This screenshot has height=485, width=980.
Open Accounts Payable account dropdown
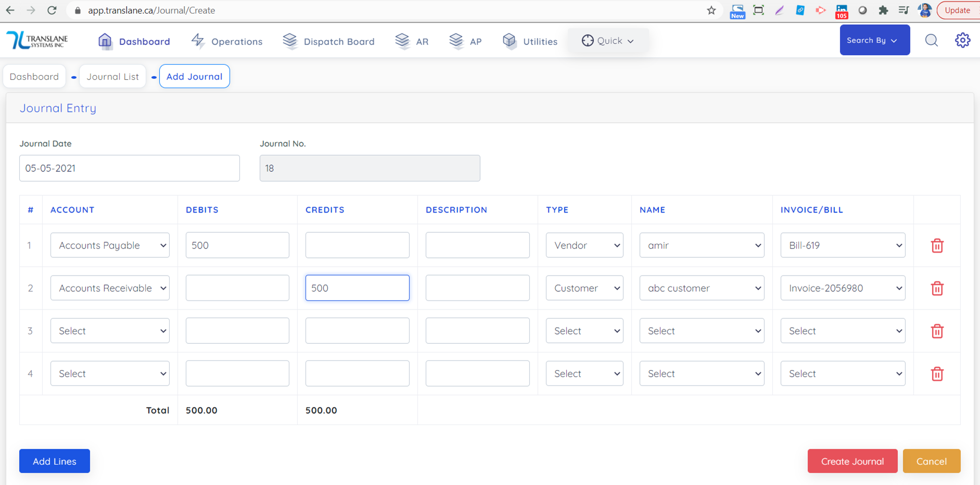pyautogui.click(x=110, y=245)
